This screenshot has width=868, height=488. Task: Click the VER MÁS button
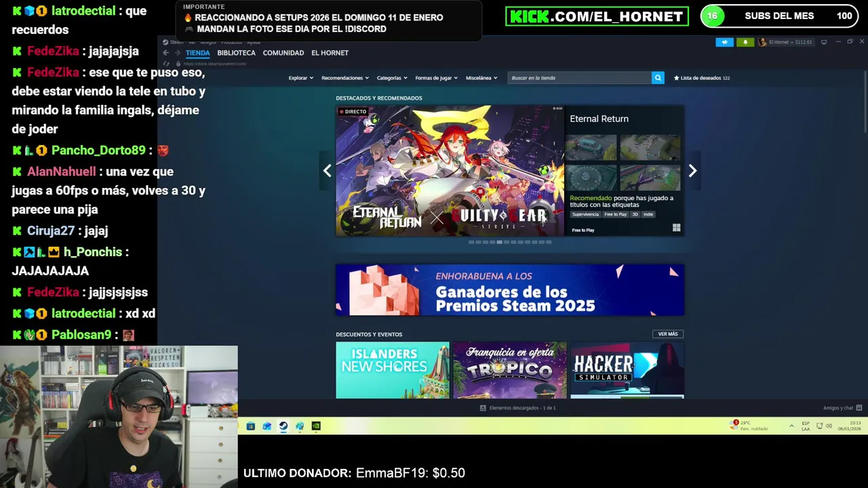667,334
